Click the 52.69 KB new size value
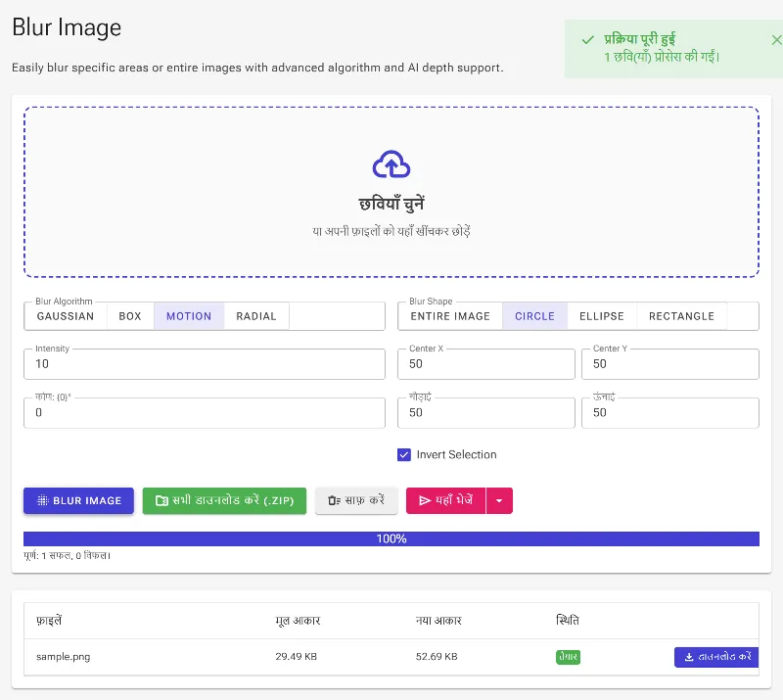This screenshot has width=783, height=700. click(x=437, y=657)
